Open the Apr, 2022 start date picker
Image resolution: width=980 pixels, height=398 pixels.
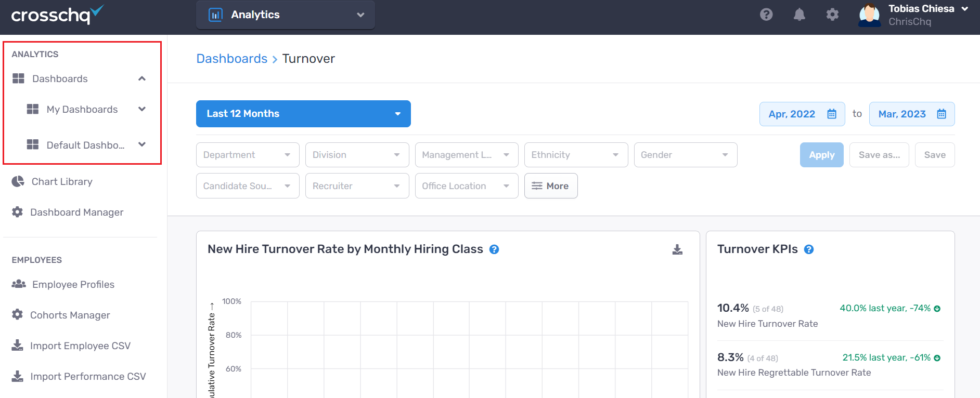[802, 114]
